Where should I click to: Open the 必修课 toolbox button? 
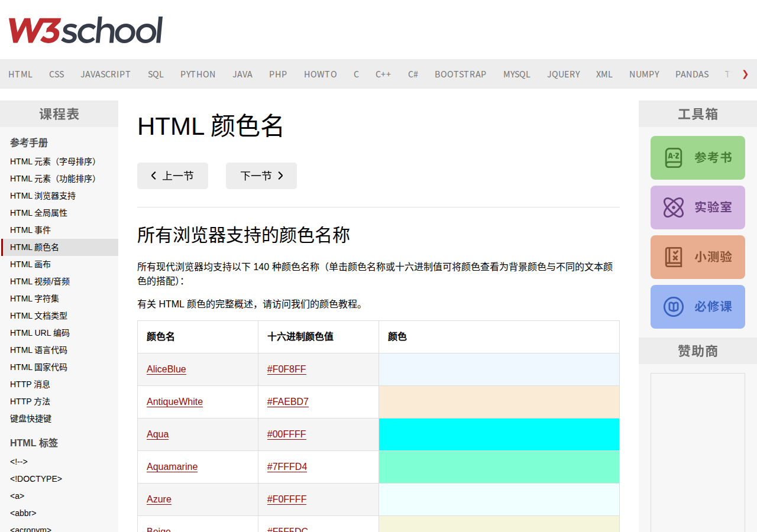(698, 307)
